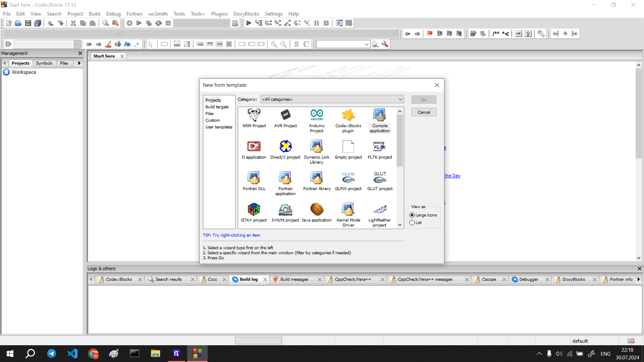Screen dimensions: 644x362
Task: Close the Start here tab
Action: click(x=122, y=56)
